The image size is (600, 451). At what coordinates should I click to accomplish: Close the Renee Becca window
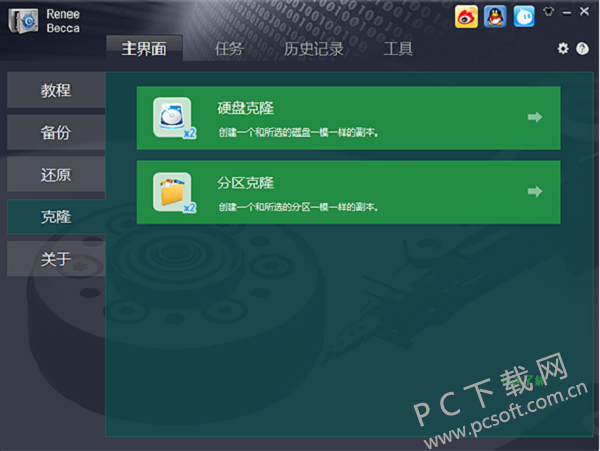point(584,11)
